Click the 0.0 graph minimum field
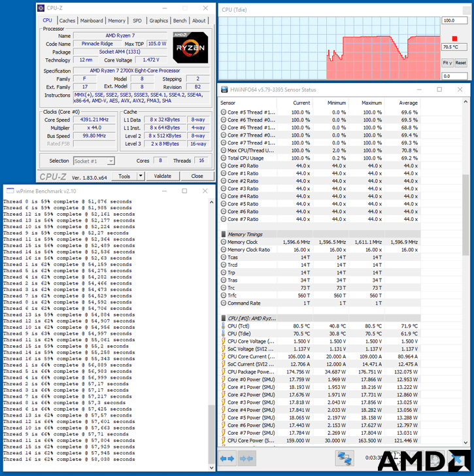The image size is (474, 476). [x=454, y=76]
